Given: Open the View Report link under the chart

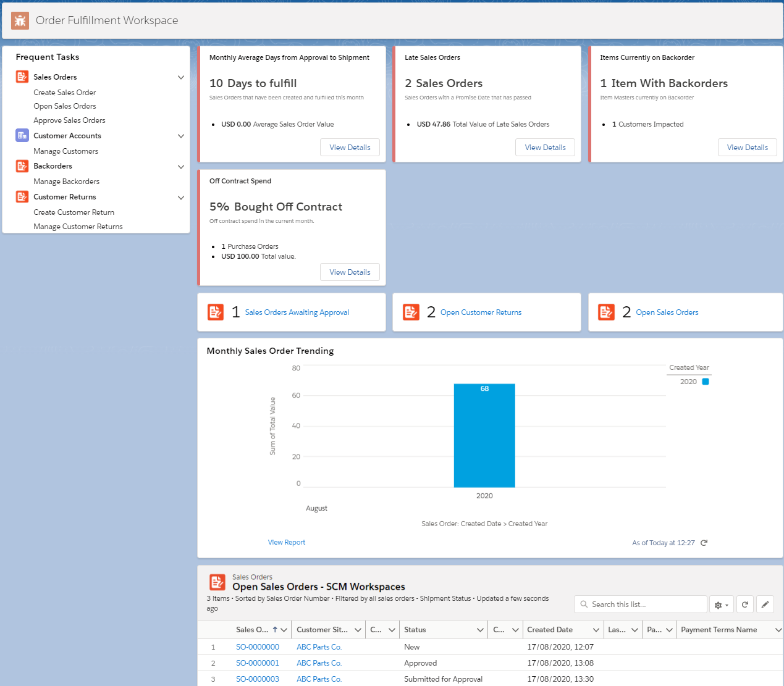Looking at the screenshot, I should (x=286, y=542).
